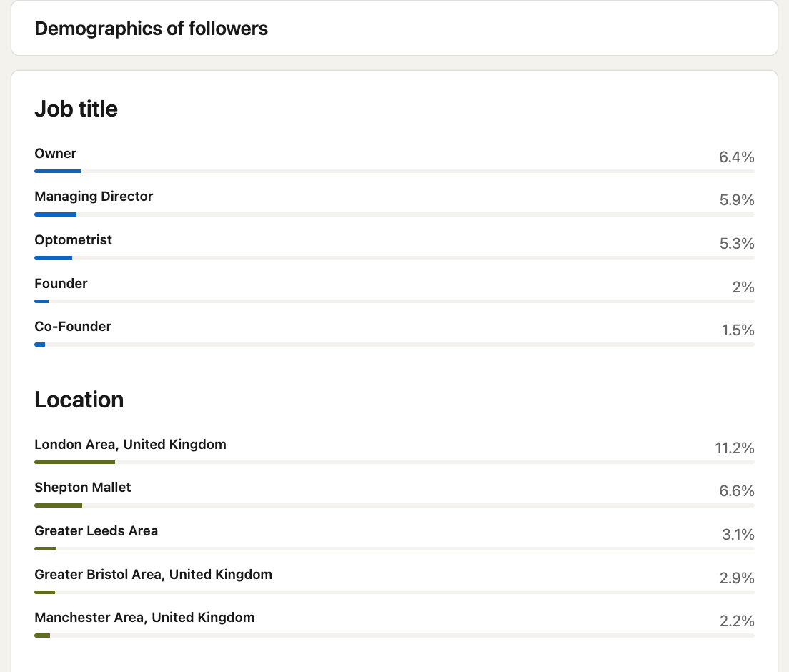Select the Managing Director label
The image size is (789, 672).
pos(94,196)
